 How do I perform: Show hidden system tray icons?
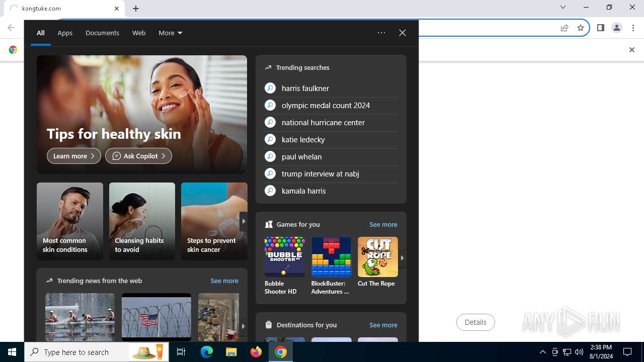point(543,352)
